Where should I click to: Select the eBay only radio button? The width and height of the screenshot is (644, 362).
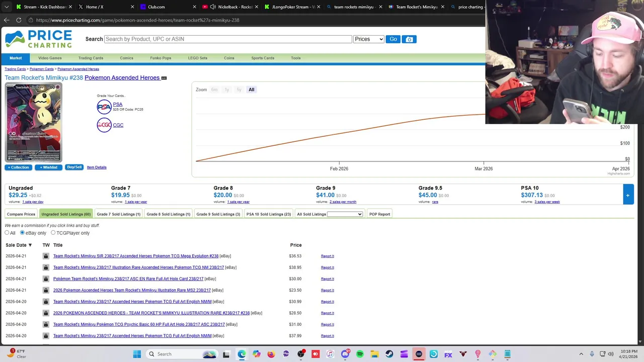tap(22, 233)
